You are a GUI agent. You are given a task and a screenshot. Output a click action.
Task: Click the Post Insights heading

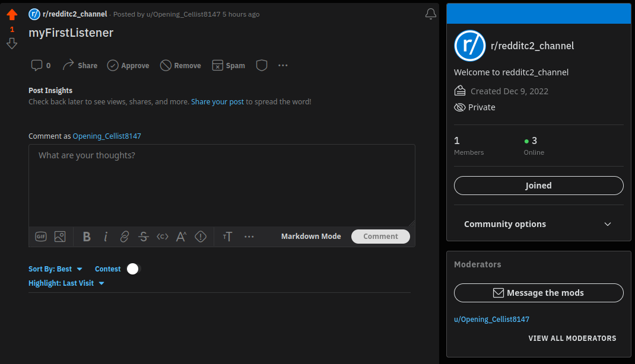pos(50,91)
